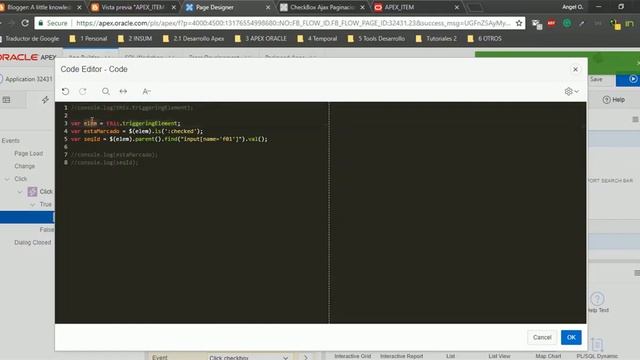
Task: Open Code Editor settings gear menu
Action: click(571, 91)
